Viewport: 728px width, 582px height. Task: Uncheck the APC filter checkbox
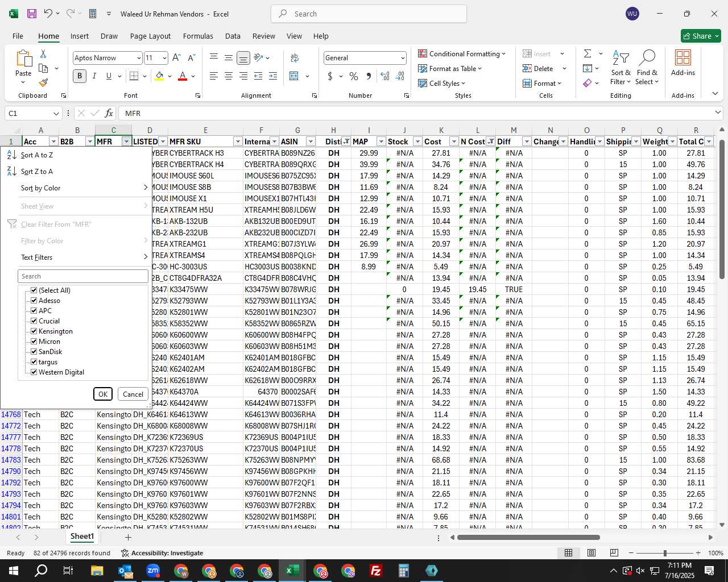tap(34, 311)
